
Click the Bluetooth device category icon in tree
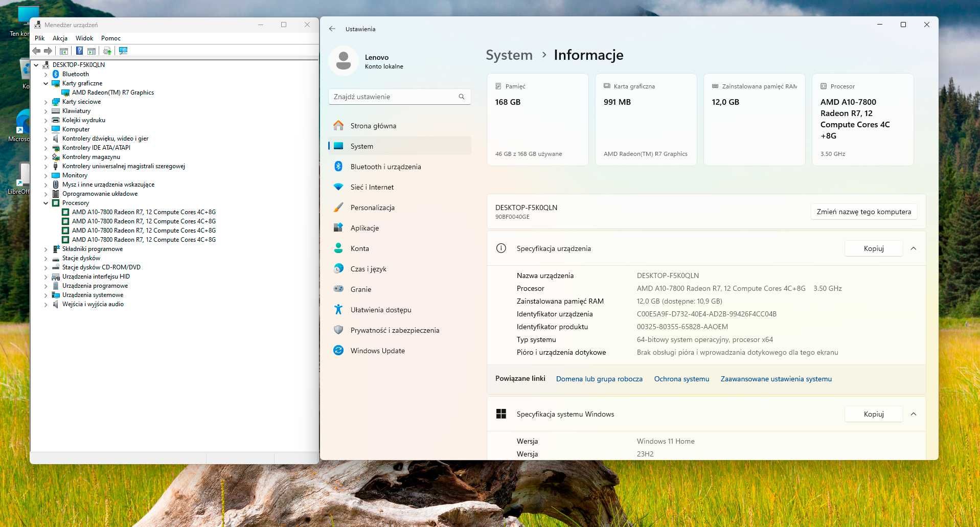(x=56, y=74)
